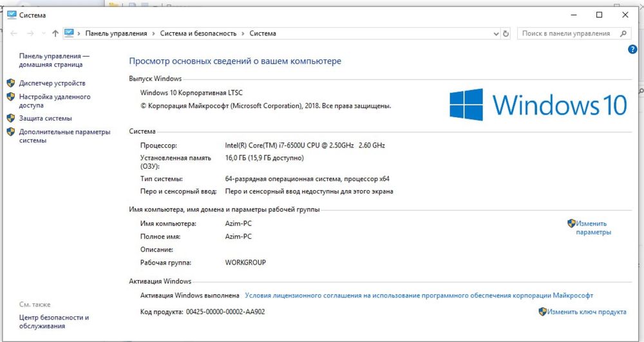Select 'Azim-PC' next to 'Имя компьютера'
This screenshot has height=342, width=644.
[238, 223]
